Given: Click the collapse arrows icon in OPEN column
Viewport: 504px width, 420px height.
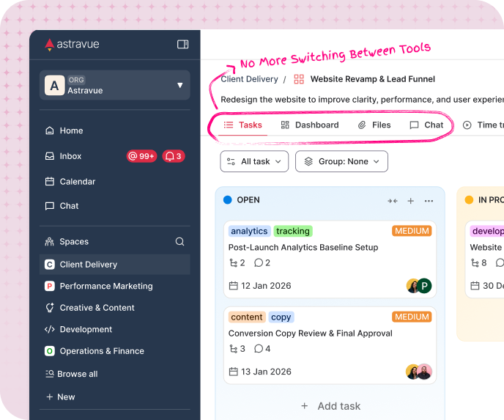Looking at the screenshot, I should 393,201.
